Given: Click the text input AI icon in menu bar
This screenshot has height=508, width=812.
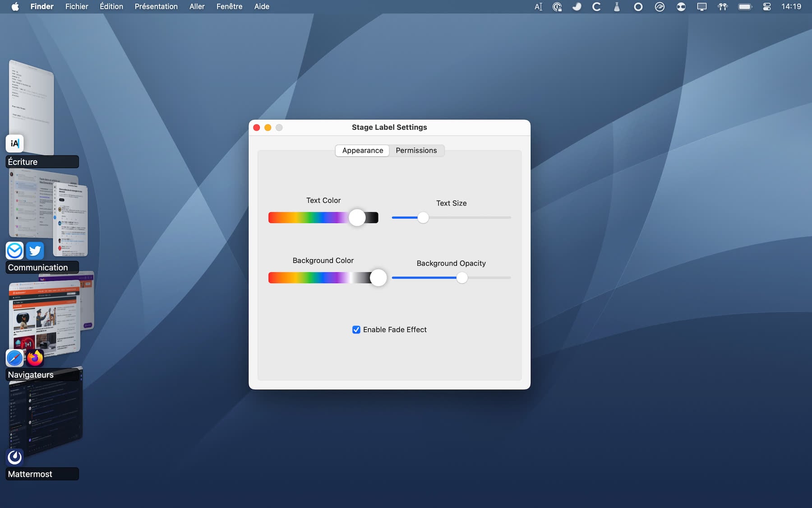Looking at the screenshot, I should pos(538,7).
